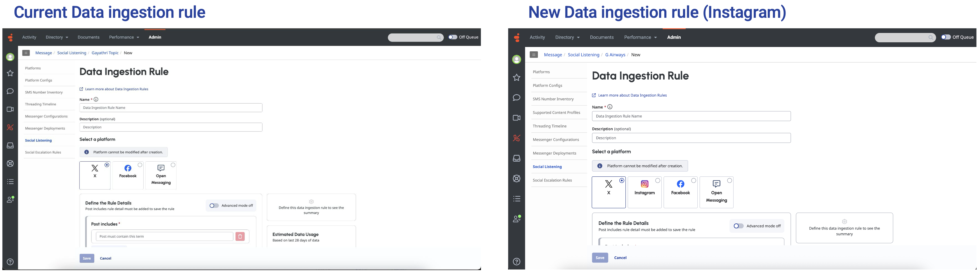The height and width of the screenshot is (273, 980).
Task: Select the Instagram platform icon
Action: pyautogui.click(x=644, y=184)
